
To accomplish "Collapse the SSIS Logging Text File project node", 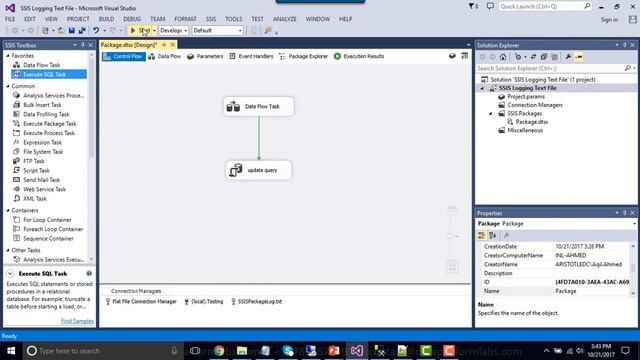I will point(482,88).
